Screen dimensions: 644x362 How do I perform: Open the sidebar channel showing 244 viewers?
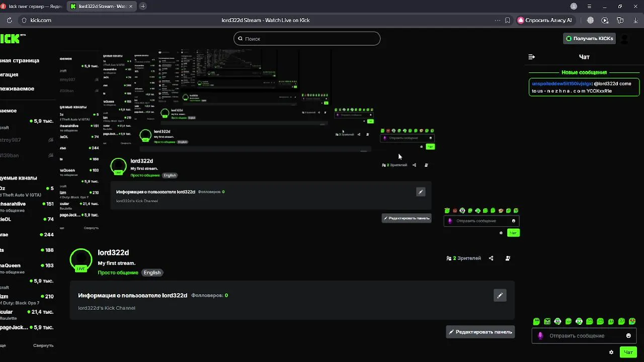[x=27, y=235]
